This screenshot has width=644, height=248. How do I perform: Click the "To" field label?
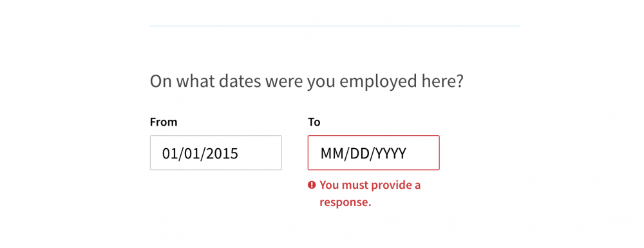coord(314,122)
